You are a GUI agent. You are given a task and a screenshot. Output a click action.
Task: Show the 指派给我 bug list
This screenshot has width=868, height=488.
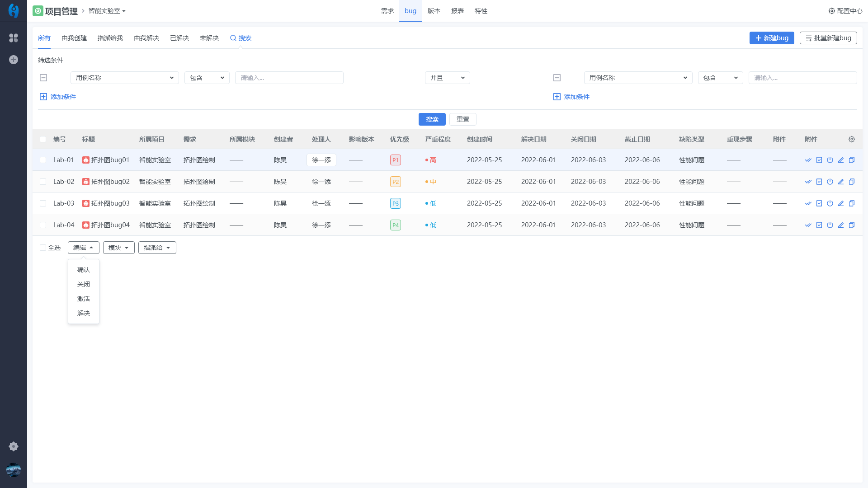(x=110, y=38)
